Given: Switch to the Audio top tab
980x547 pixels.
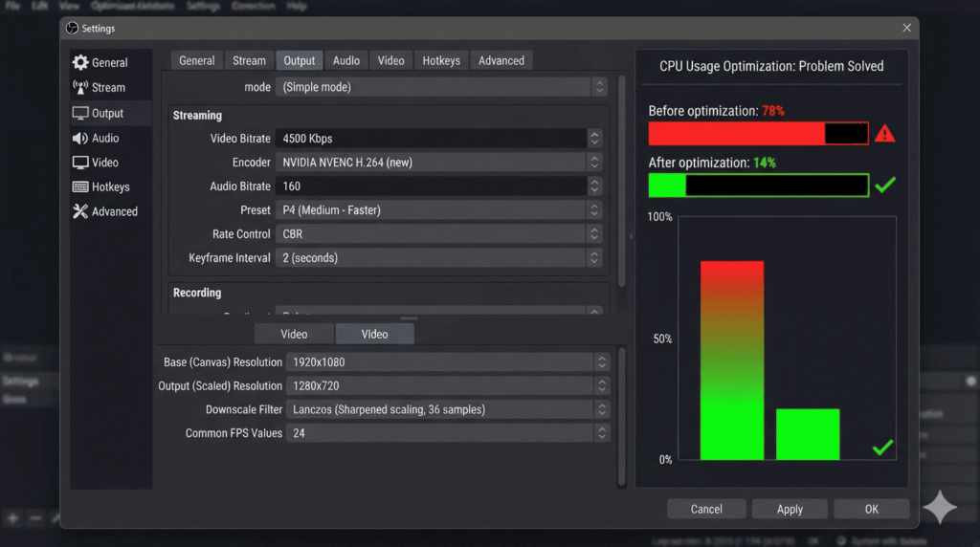Looking at the screenshot, I should click(x=345, y=60).
